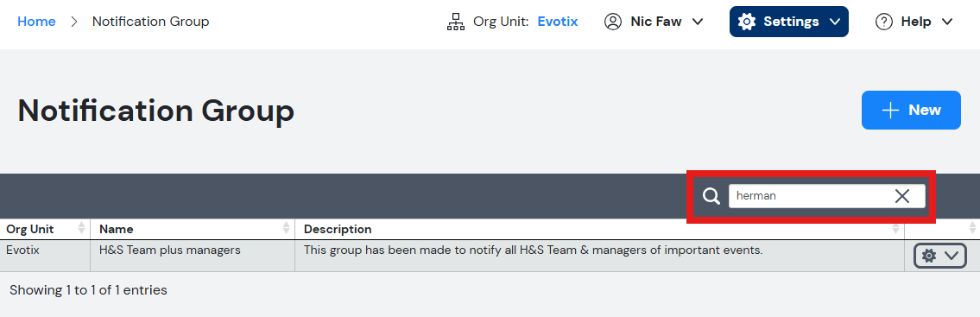
Task: Select the H&S Team plus managers row
Action: (490, 256)
